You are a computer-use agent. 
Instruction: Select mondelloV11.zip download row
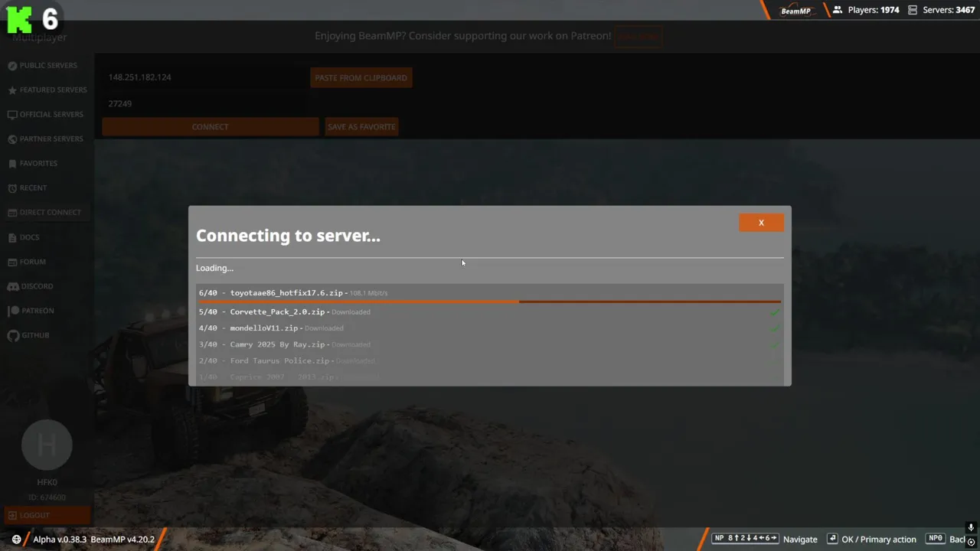(x=489, y=328)
